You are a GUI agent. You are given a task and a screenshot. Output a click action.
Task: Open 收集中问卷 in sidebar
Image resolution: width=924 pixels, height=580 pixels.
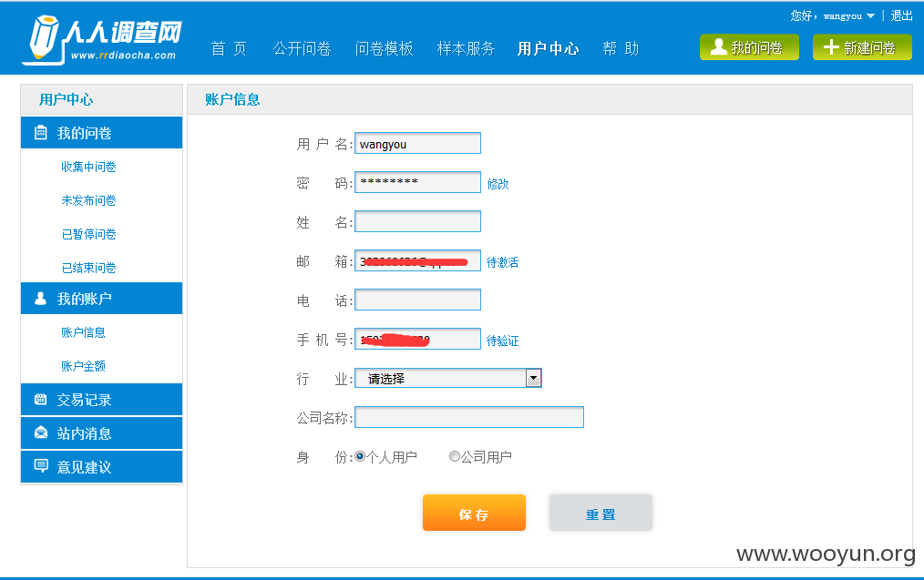click(88, 167)
